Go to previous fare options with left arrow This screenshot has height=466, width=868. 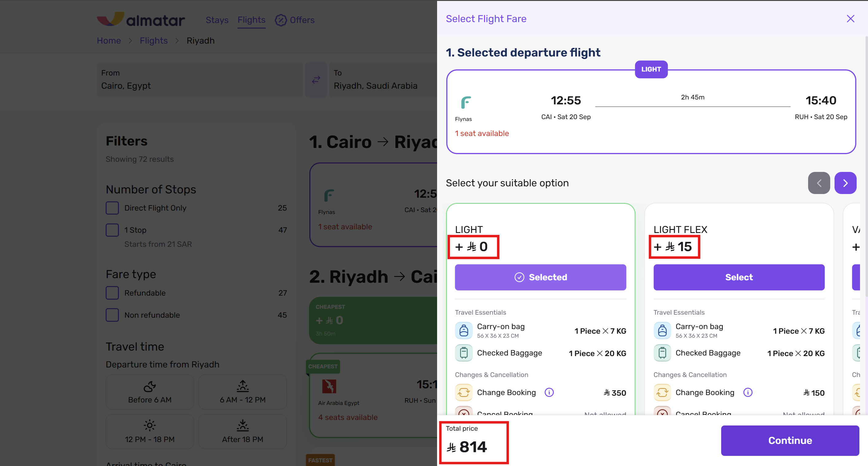(819, 183)
